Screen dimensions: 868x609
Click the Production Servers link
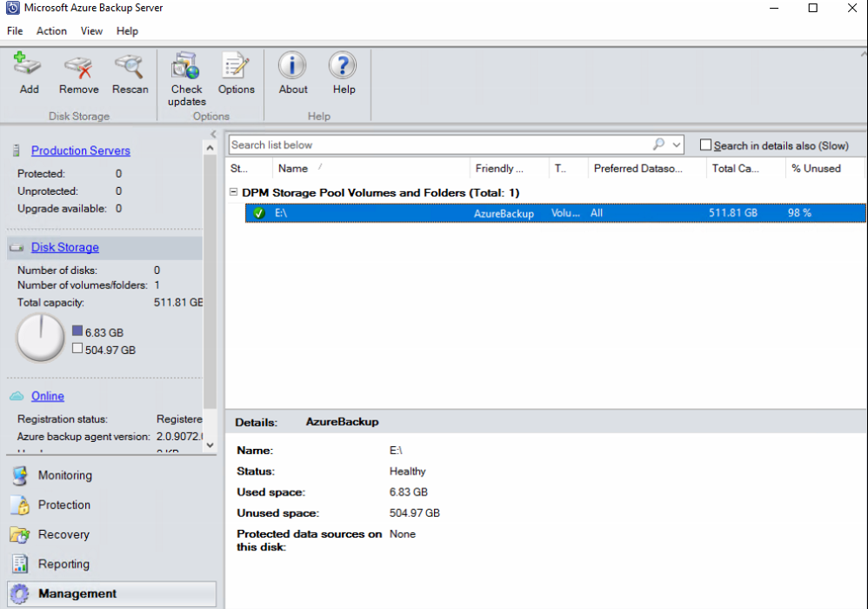[80, 150]
